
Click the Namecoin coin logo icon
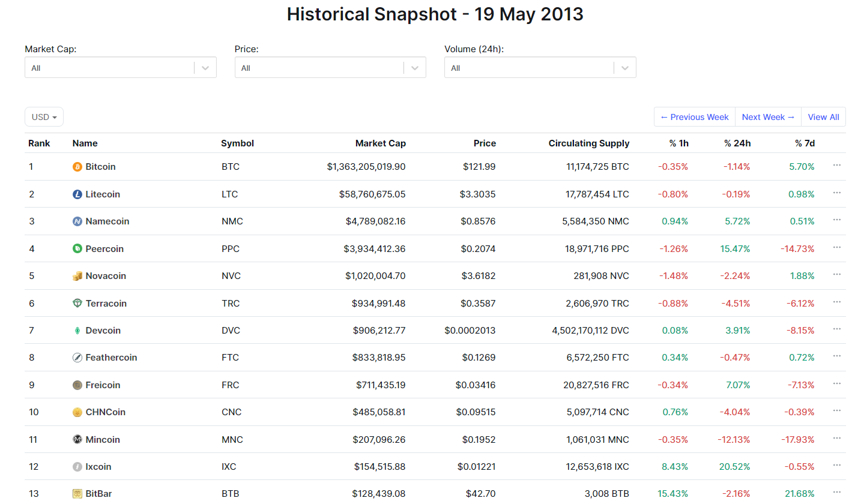click(77, 221)
